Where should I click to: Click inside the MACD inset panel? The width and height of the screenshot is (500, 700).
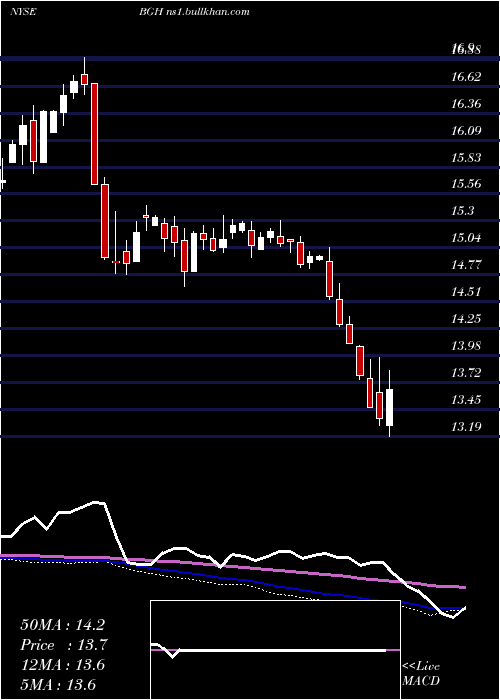click(x=275, y=650)
